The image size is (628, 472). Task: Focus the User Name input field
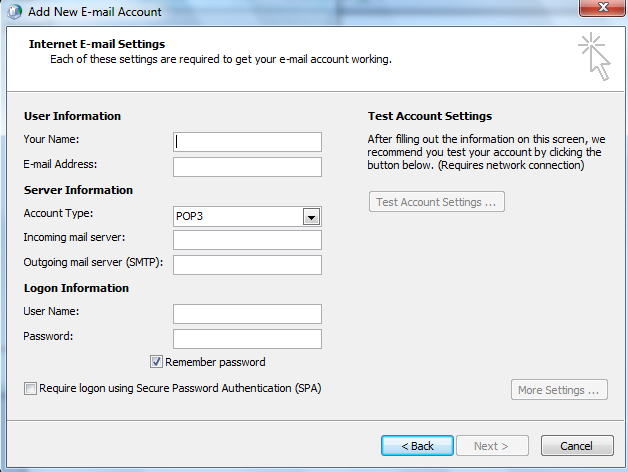pyautogui.click(x=247, y=314)
